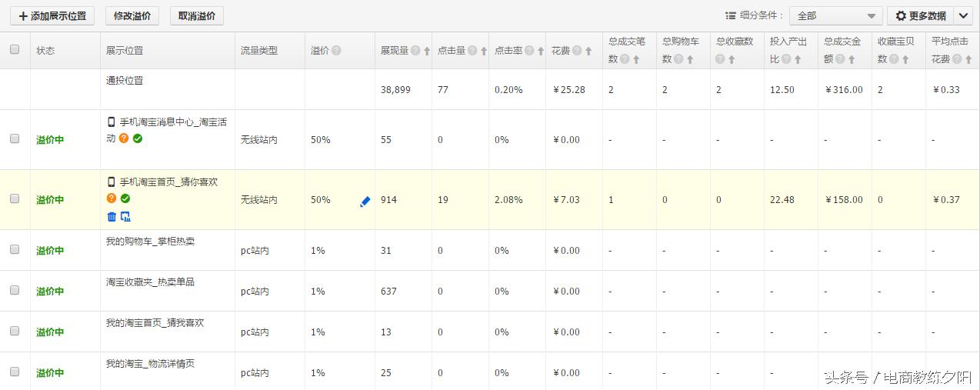Open the 全部 filter dropdown

835,15
